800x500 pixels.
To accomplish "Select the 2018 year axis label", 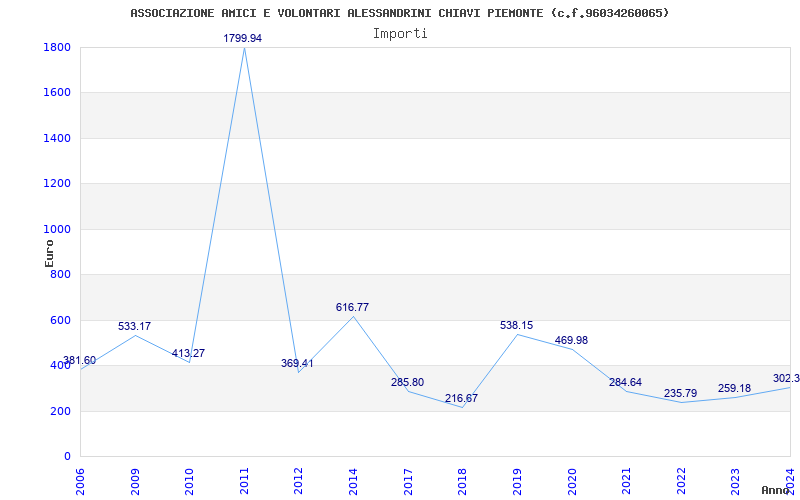I will 462,481.
